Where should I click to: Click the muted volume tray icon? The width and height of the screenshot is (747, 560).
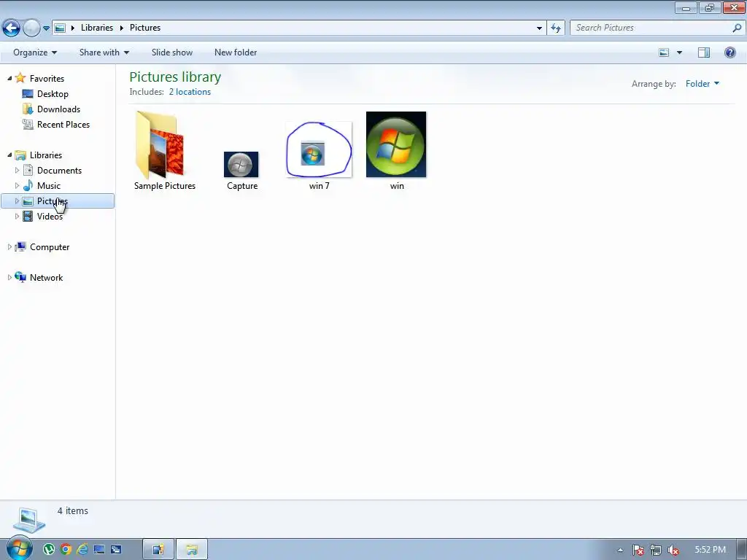(673, 550)
